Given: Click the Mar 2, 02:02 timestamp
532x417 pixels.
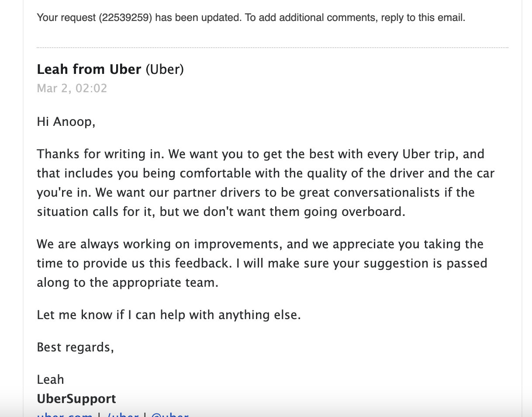Looking at the screenshot, I should 72,88.
